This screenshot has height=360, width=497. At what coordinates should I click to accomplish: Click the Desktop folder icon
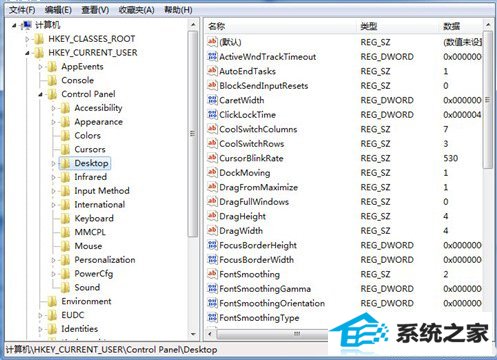[65, 163]
